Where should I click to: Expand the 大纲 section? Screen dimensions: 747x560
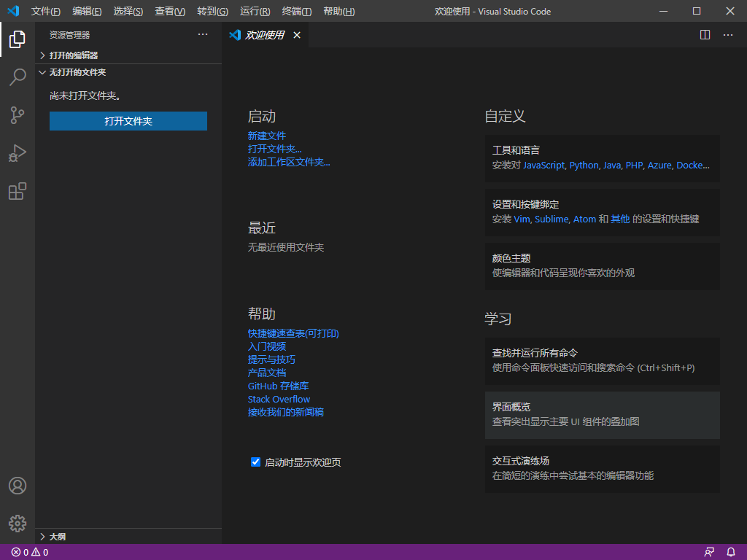tap(128, 537)
